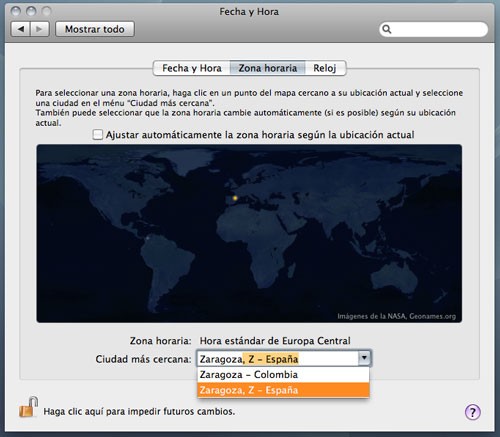Click the yellow minimize window button
This screenshot has width=500, height=437.
click(x=31, y=11)
